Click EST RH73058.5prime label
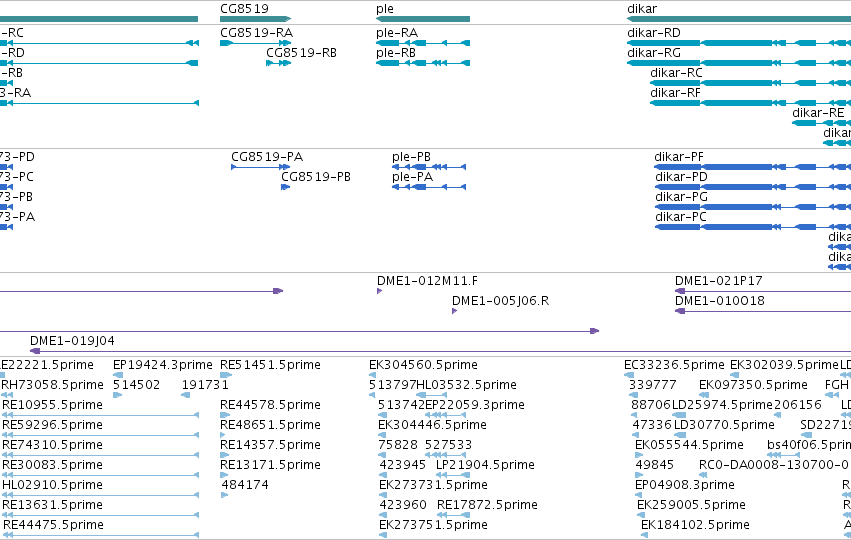This screenshot has height=540, width=851. pos(52,385)
